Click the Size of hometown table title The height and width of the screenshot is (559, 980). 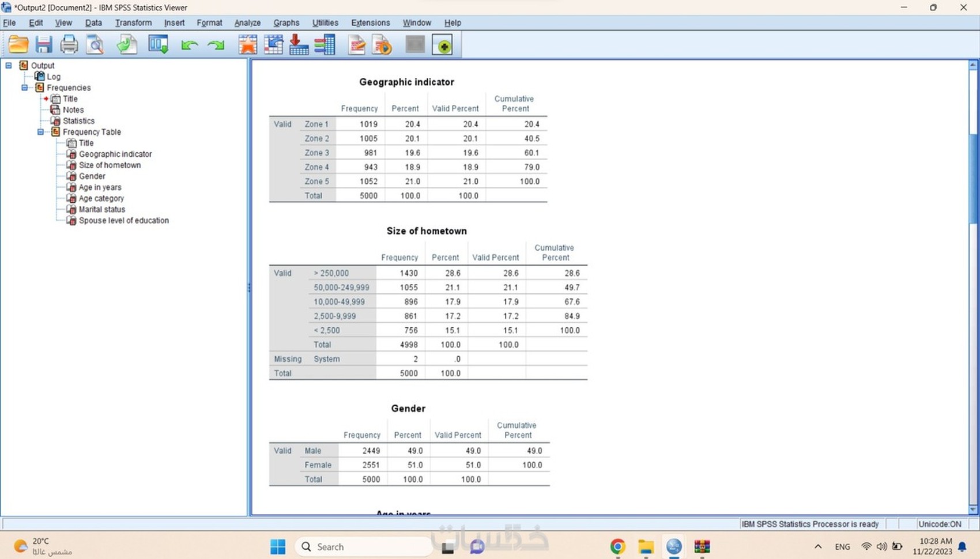(427, 231)
